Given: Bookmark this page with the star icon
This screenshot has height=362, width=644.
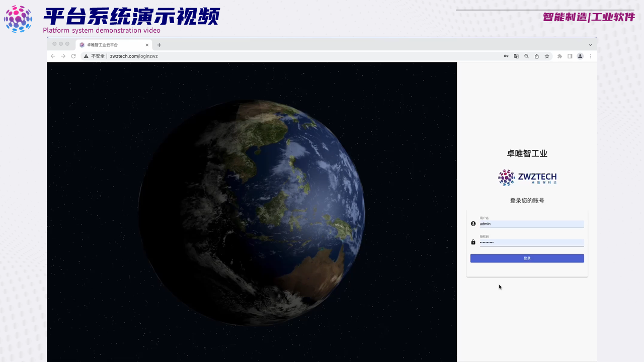Looking at the screenshot, I should 547,56.
